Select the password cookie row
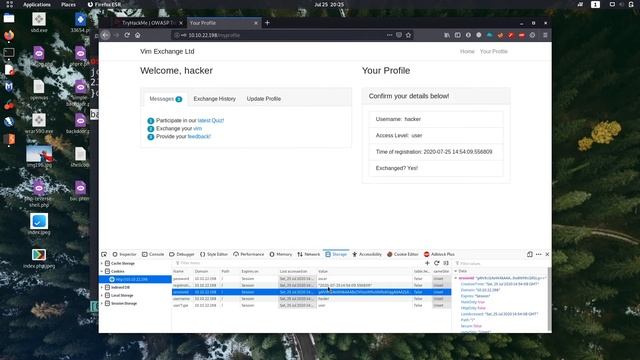 [311, 279]
